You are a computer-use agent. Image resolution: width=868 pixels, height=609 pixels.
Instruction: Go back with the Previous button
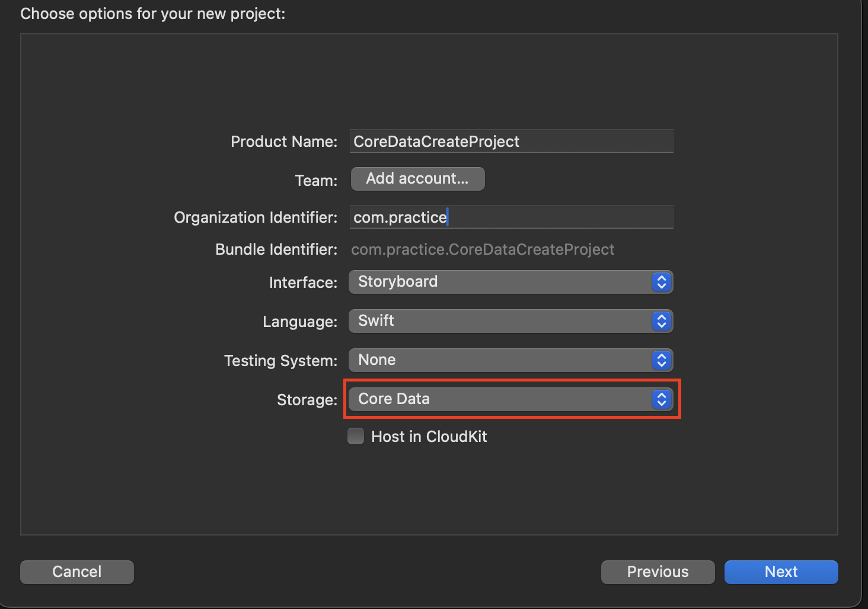[658, 572]
